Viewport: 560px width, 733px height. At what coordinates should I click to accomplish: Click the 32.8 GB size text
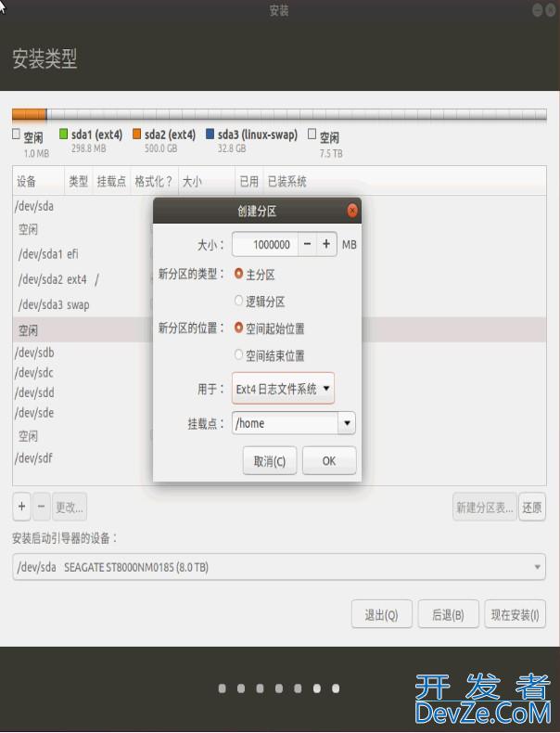pos(232,148)
